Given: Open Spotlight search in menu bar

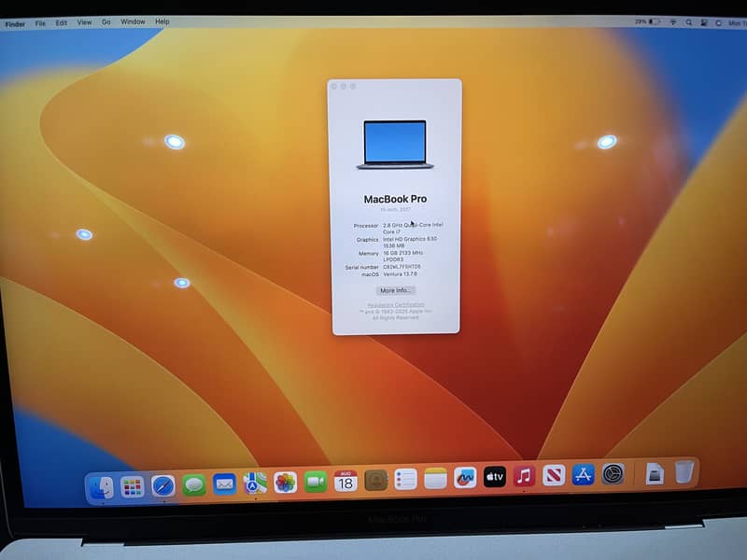Looking at the screenshot, I should click(689, 22).
